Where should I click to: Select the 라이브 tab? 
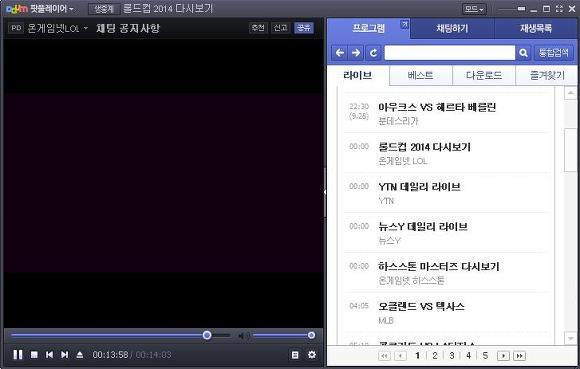(x=358, y=75)
